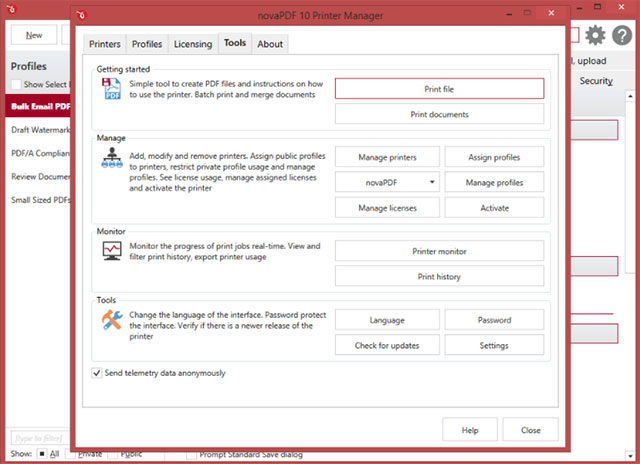640x464 pixels.
Task: Select Draft Watermark profile
Action: [x=38, y=130]
